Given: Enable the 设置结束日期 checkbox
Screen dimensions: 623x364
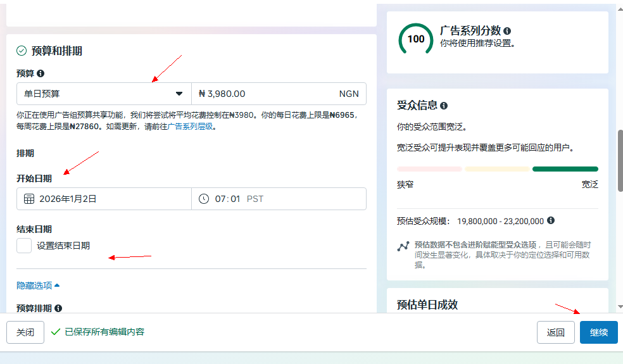Looking at the screenshot, I should click(x=24, y=246).
